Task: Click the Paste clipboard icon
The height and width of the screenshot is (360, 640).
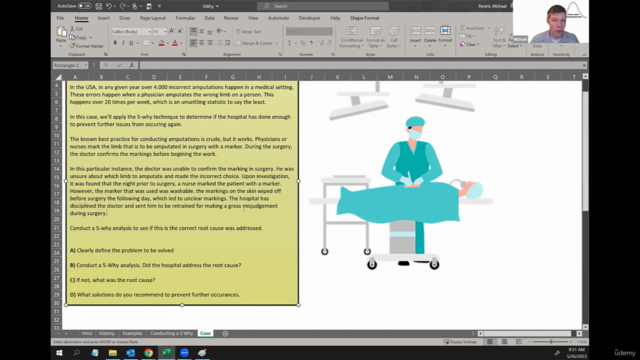Action: [x=61, y=31]
